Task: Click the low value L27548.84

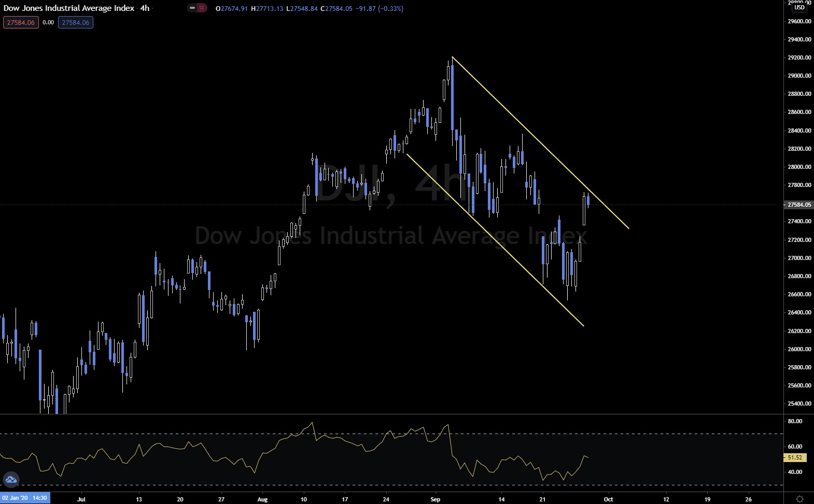Action: [302, 9]
